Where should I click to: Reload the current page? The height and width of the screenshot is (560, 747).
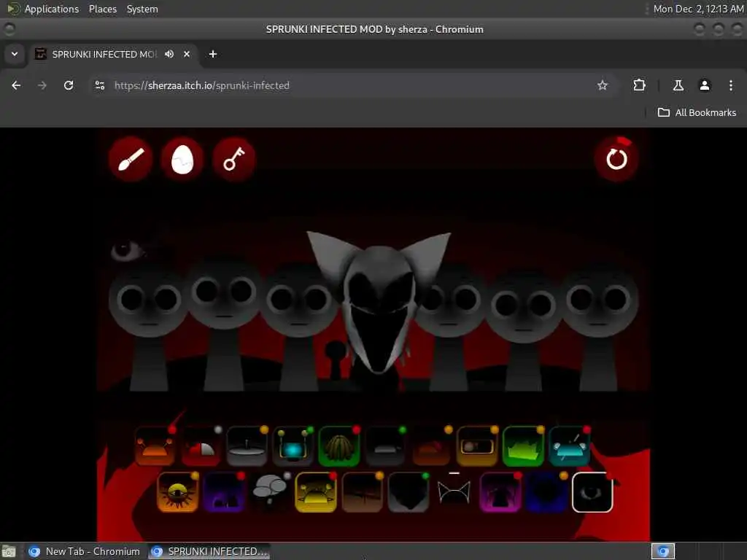69,85
